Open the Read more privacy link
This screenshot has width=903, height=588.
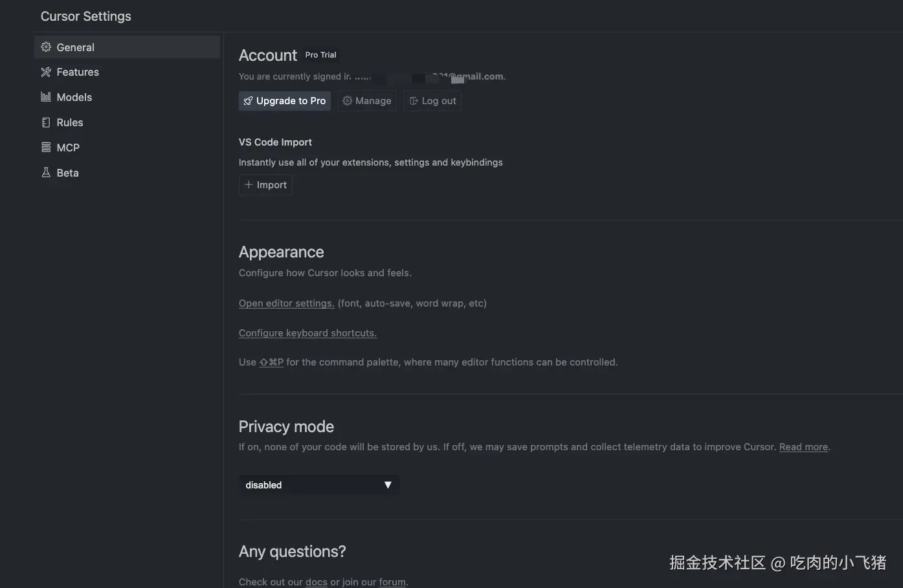tap(803, 447)
